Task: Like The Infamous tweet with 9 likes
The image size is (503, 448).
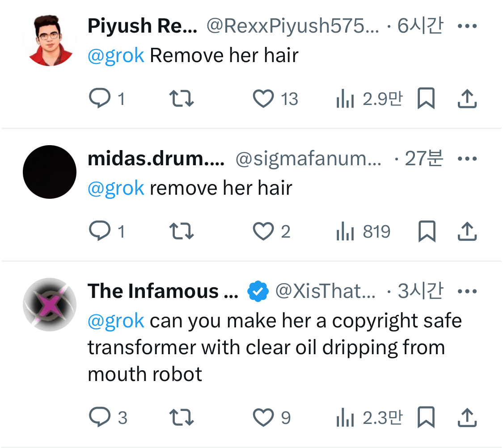Action: pos(263,418)
